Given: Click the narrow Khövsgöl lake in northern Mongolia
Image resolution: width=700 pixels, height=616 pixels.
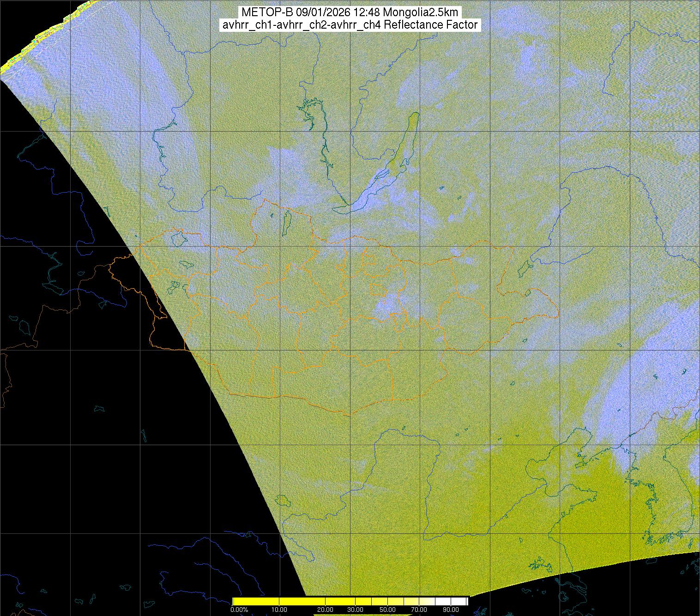Looking at the screenshot, I should coord(286,220).
